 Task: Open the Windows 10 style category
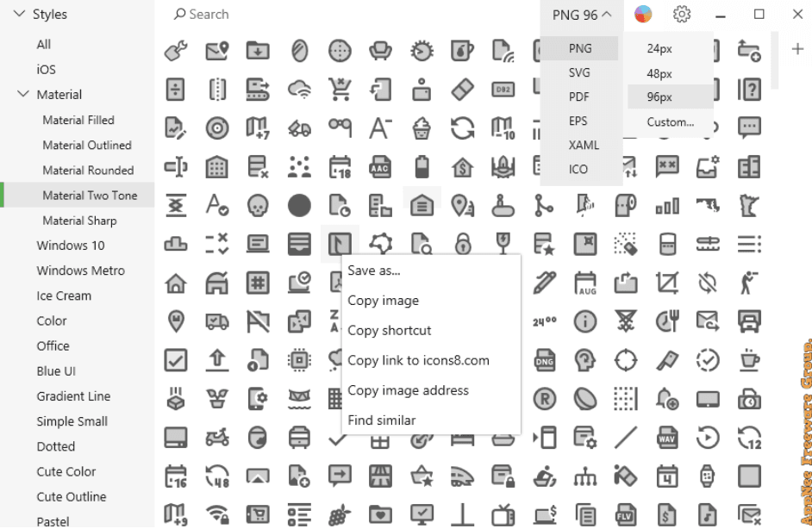coord(70,246)
